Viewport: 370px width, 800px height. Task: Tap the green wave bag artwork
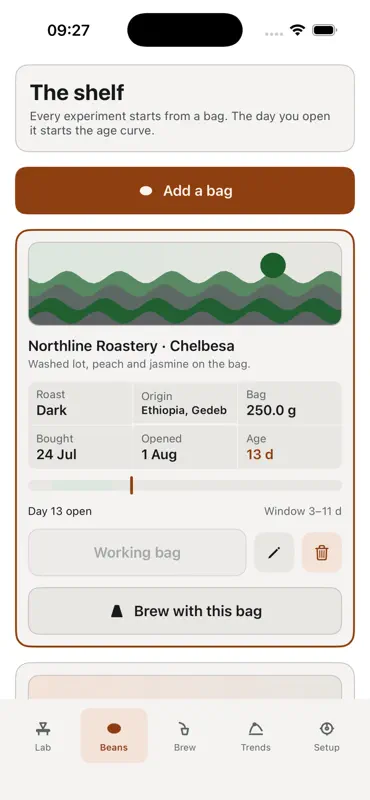pyautogui.click(x=185, y=284)
